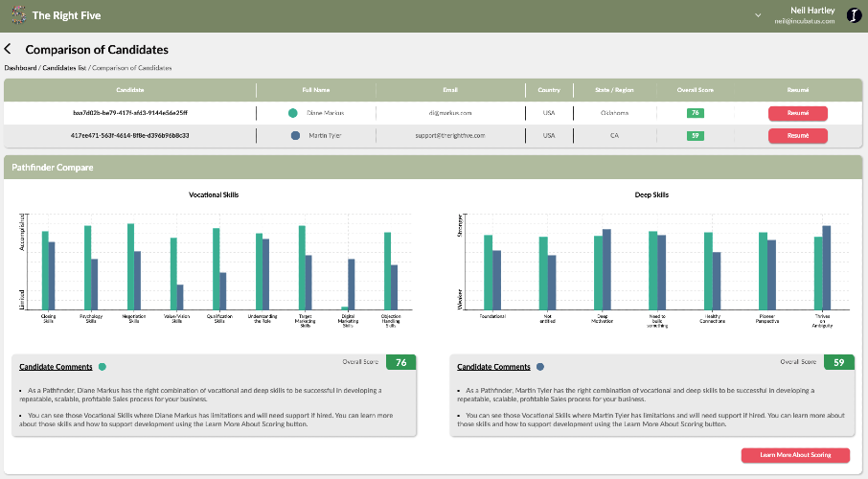Click the Psychology Skills axis label
868x479 pixels.
click(x=91, y=318)
